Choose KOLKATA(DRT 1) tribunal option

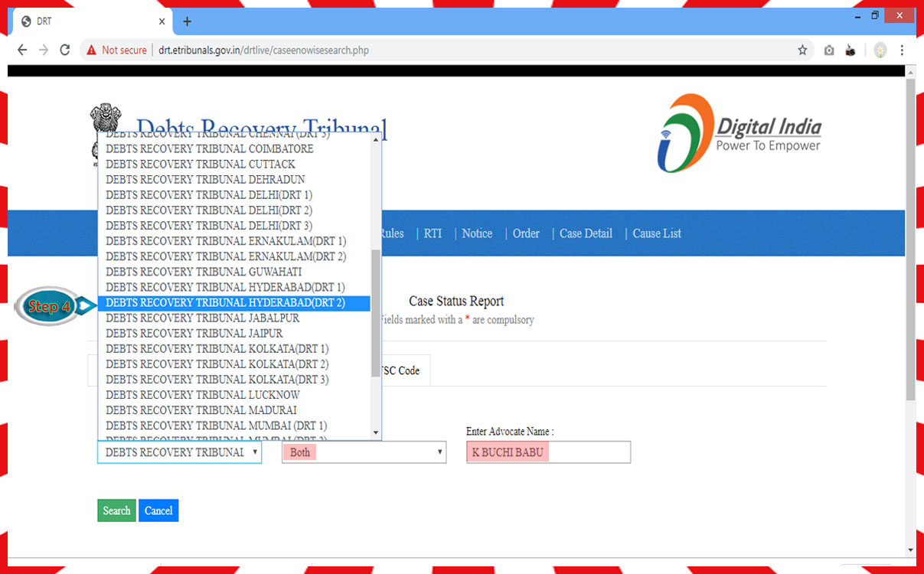pos(234,349)
